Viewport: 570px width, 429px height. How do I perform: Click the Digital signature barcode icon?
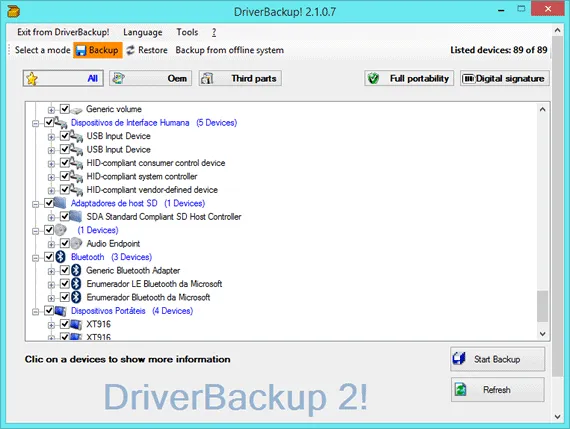[469, 79]
